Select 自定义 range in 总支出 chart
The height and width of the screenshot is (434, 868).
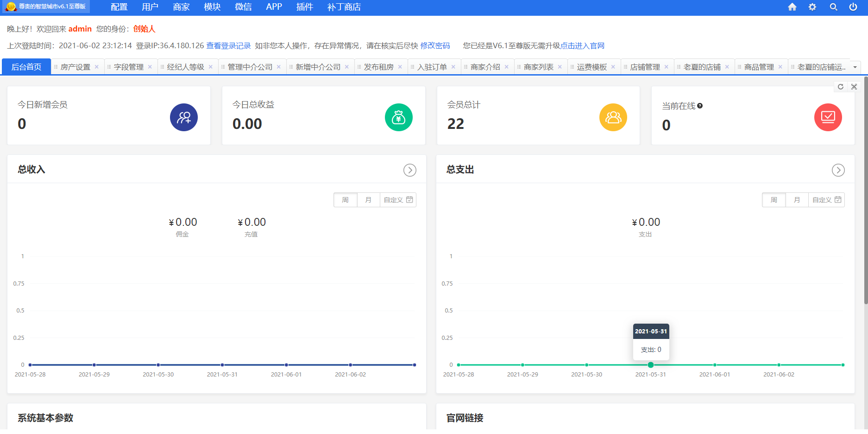pyautogui.click(x=827, y=200)
